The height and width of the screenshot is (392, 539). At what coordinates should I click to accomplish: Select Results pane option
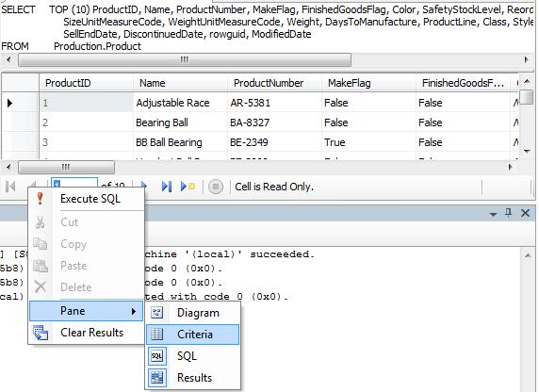193,378
